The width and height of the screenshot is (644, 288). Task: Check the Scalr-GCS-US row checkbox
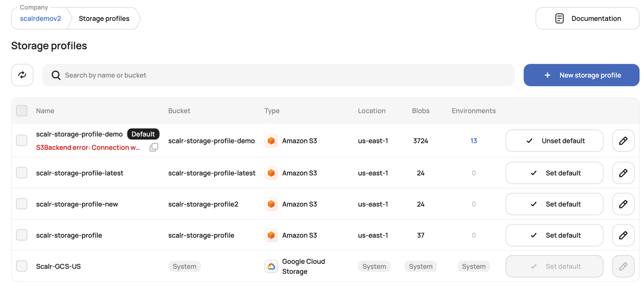click(22, 266)
